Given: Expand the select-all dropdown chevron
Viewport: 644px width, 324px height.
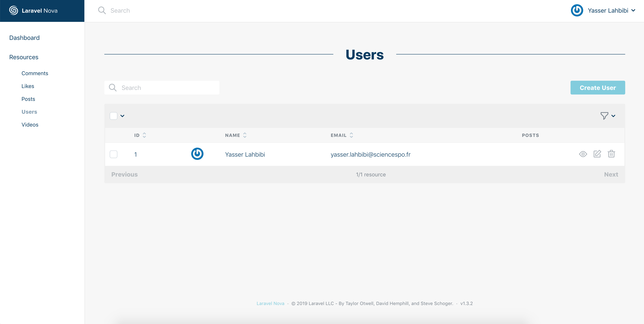Looking at the screenshot, I should click(123, 116).
